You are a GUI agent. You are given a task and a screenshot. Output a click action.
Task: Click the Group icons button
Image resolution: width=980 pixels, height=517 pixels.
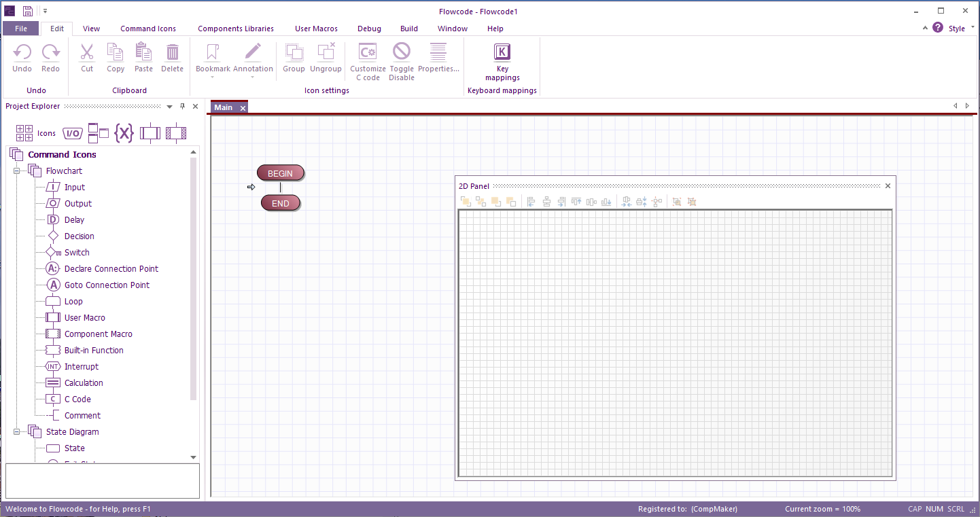(294, 58)
